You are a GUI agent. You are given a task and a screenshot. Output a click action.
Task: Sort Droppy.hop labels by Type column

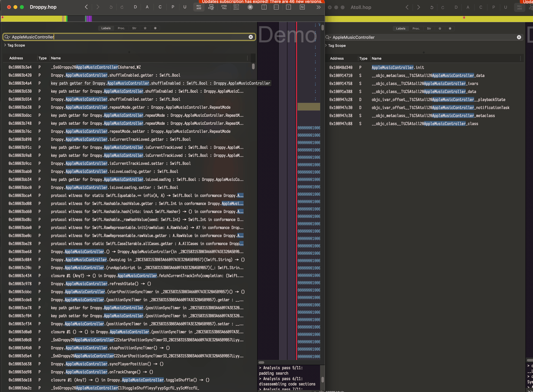tap(42, 58)
